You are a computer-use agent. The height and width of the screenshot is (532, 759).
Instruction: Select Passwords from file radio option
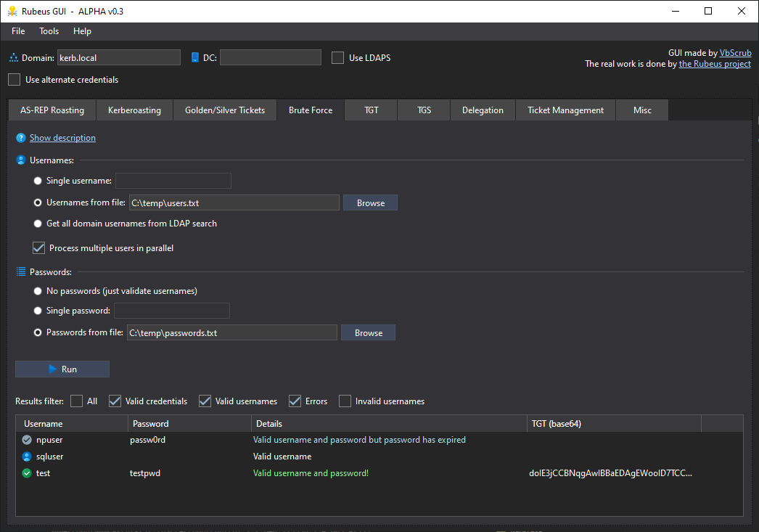(x=38, y=332)
